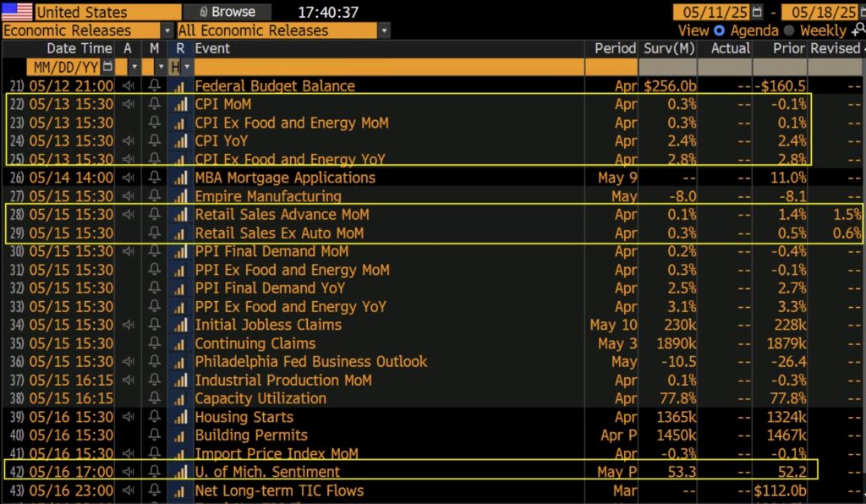This screenshot has width=866, height=504.
Task: Click the alert speaker icon for CPI MoM
Action: (x=128, y=104)
